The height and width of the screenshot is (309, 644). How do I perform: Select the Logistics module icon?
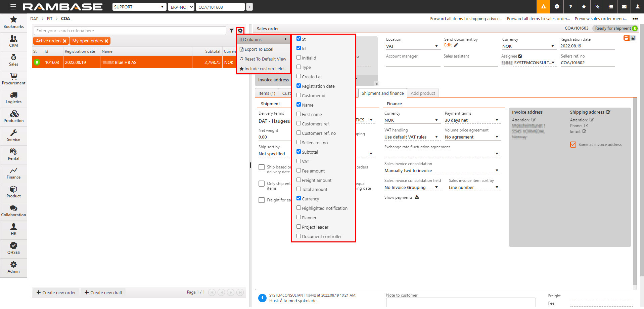click(13, 98)
